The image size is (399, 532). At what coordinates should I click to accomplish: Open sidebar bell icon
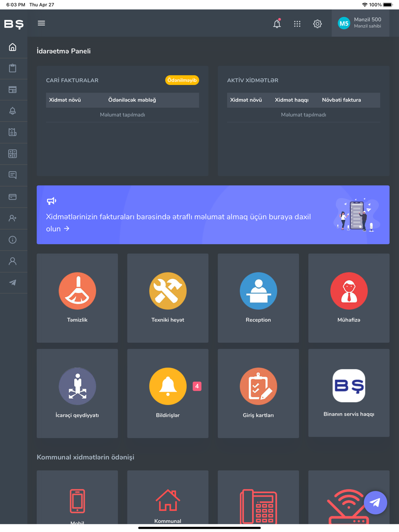(x=13, y=111)
